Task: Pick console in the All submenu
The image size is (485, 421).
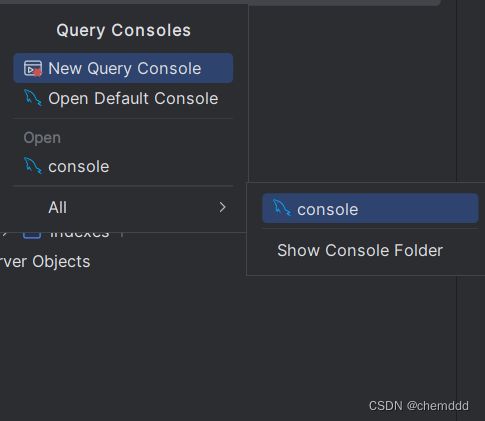Action: coord(370,208)
